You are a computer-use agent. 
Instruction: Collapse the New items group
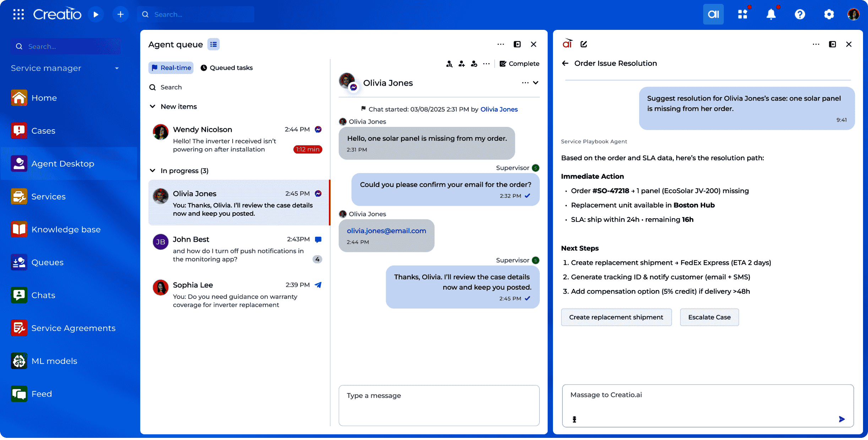tap(153, 107)
